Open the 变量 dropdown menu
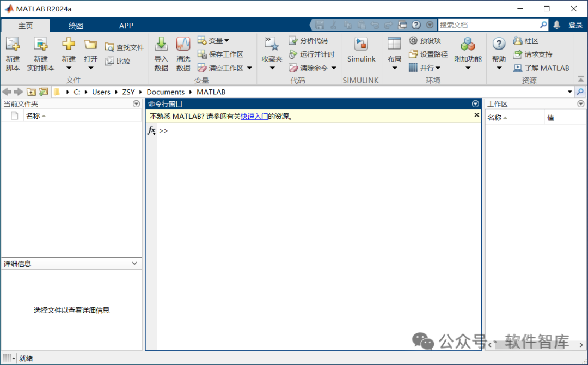 click(213, 40)
